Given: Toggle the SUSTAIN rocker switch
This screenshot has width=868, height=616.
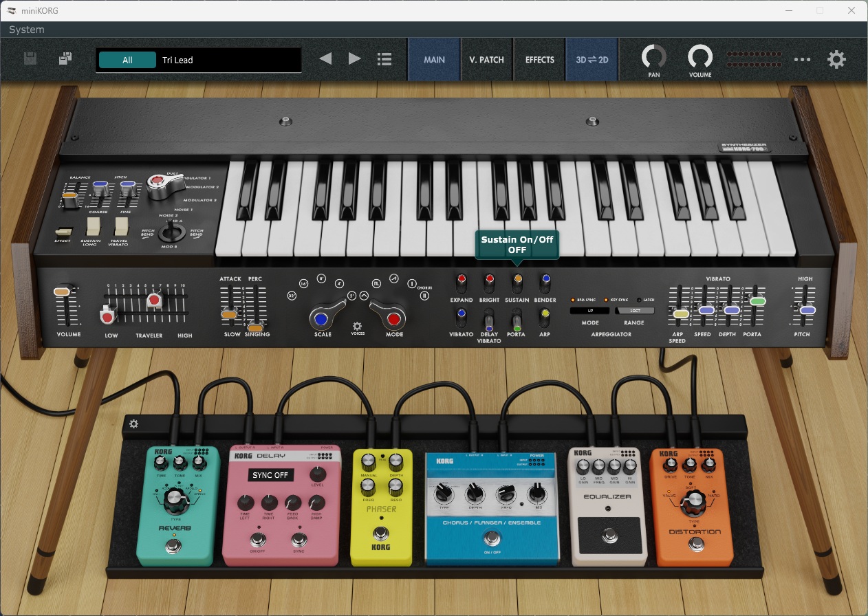Looking at the screenshot, I should tap(517, 281).
